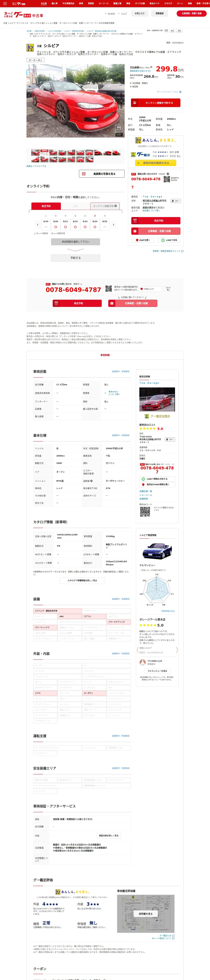
Task: Open 中古車 in the top navigation bar
Action: click(44, 3)
